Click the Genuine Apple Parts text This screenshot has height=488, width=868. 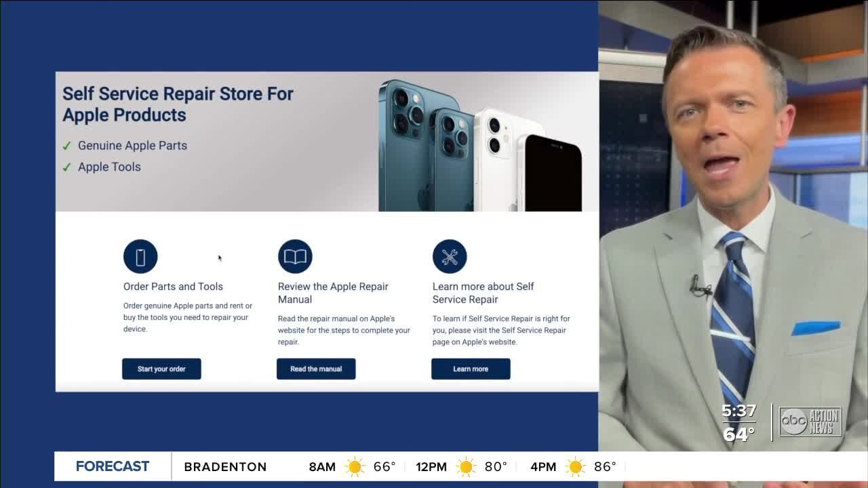coord(132,146)
